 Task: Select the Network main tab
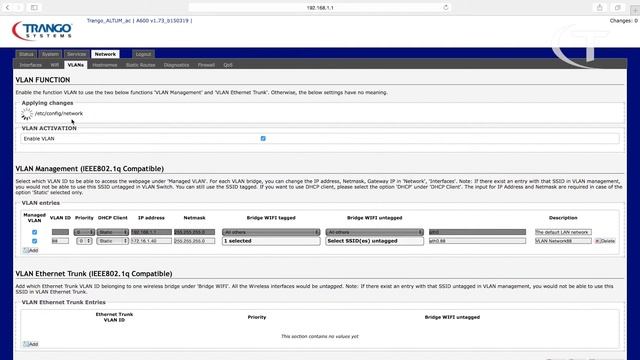105,54
